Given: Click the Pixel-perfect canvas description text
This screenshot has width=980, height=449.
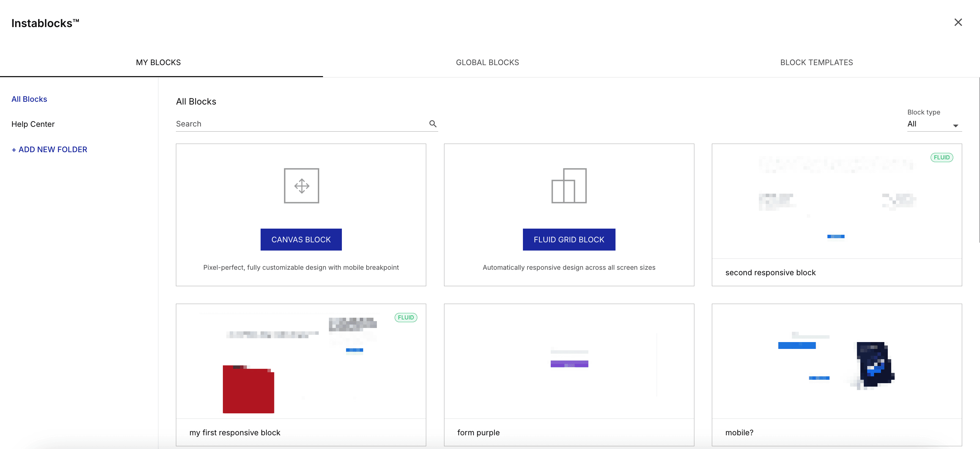Looking at the screenshot, I should click(301, 268).
